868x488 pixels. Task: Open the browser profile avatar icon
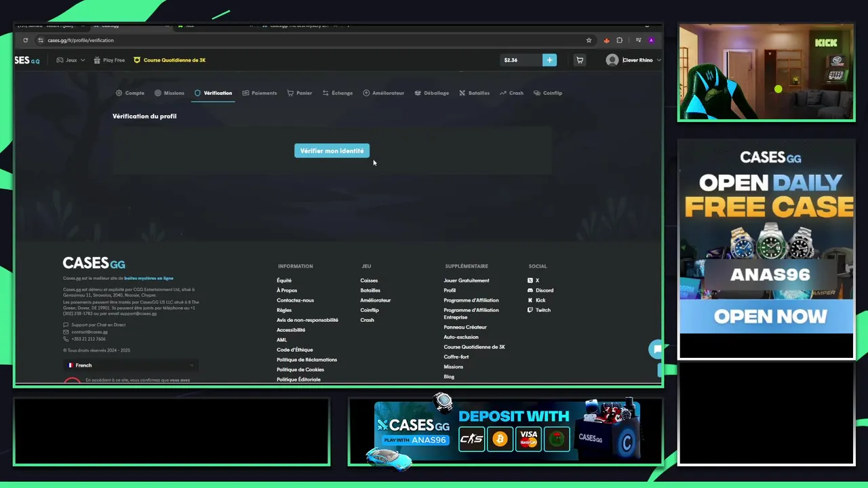click(x=651, y=40)
